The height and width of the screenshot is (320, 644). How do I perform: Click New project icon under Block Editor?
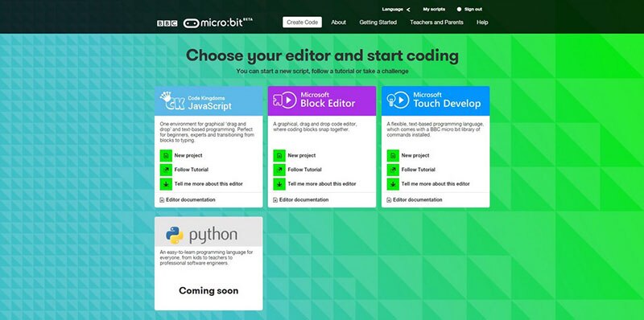tap(279, 155)
